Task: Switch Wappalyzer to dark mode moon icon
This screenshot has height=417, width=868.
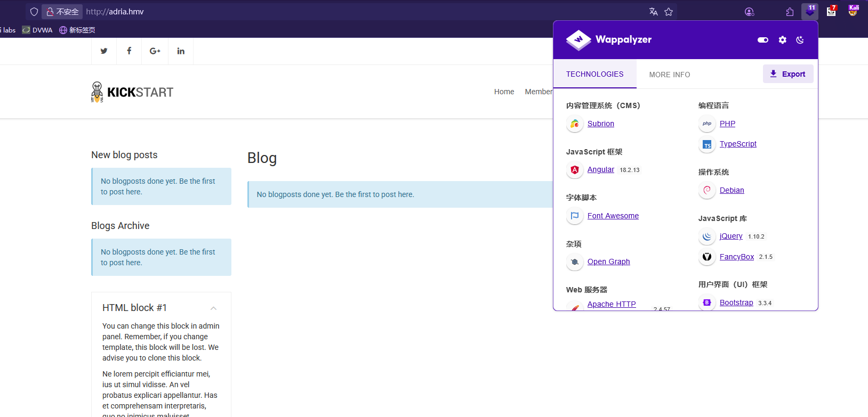Action: (x=800, y=40)
